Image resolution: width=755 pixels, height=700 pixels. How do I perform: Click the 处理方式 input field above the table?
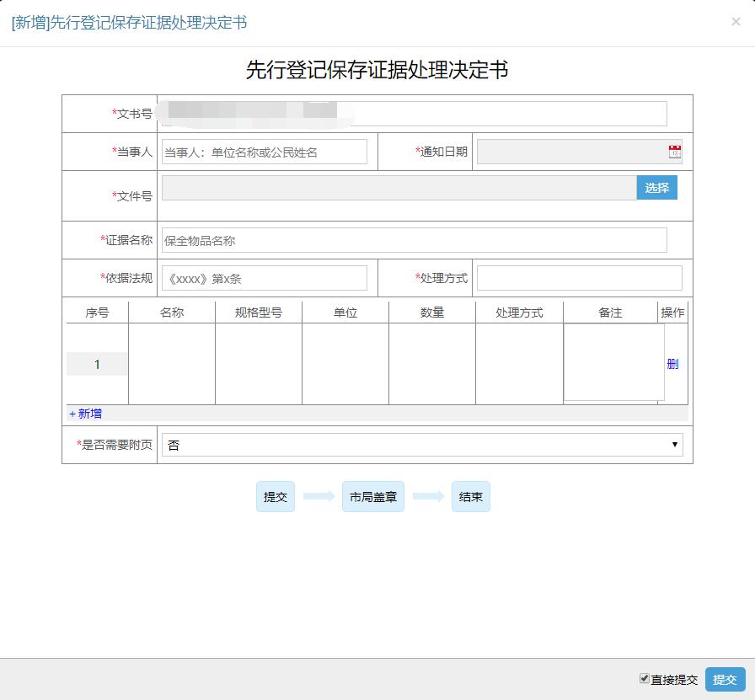coord(579,278)
